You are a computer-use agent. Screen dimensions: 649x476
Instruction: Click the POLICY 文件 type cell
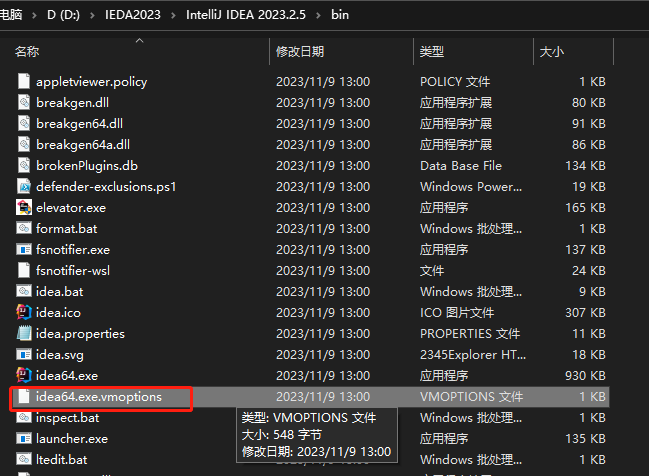pyautogui.click(x=455, y=82)
